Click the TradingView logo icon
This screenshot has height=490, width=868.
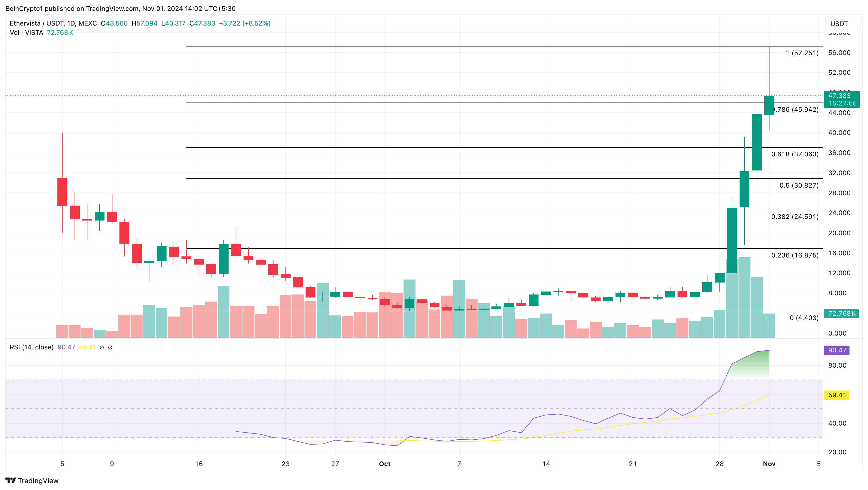point(10,480)
